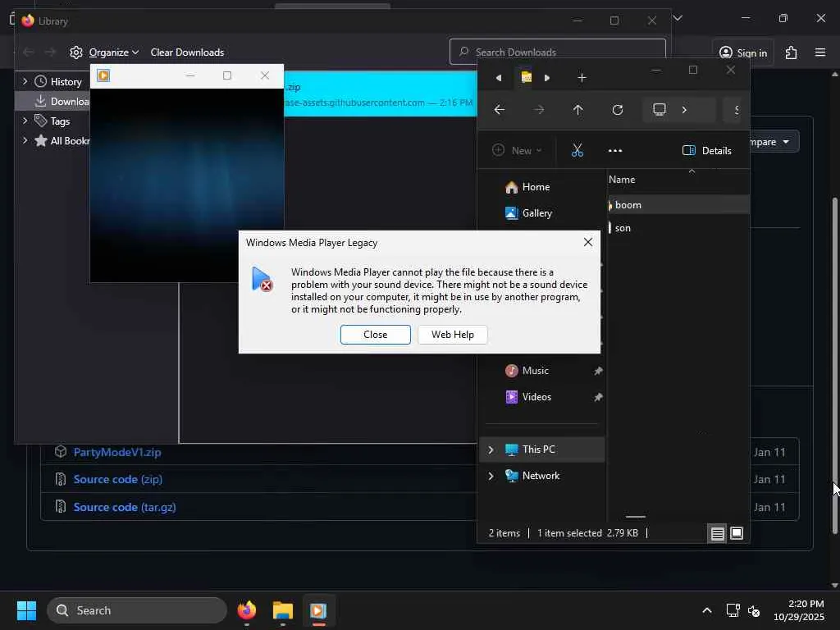Toggle the Details pane in Explorer
Image resolution: width=840 pixels, height=630 pixels.
pyautogui.click(x=706, y=151)
